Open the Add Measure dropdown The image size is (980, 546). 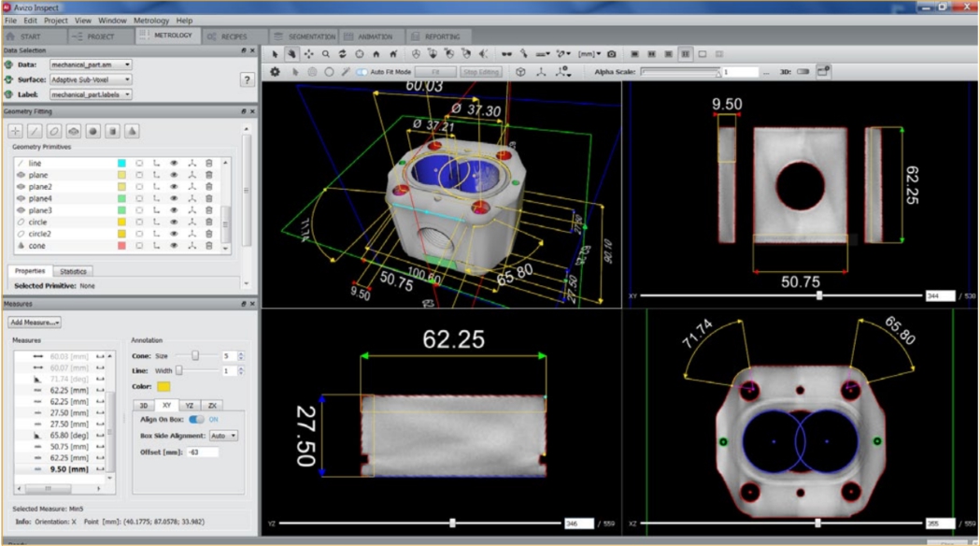click(x=35, y=322)
